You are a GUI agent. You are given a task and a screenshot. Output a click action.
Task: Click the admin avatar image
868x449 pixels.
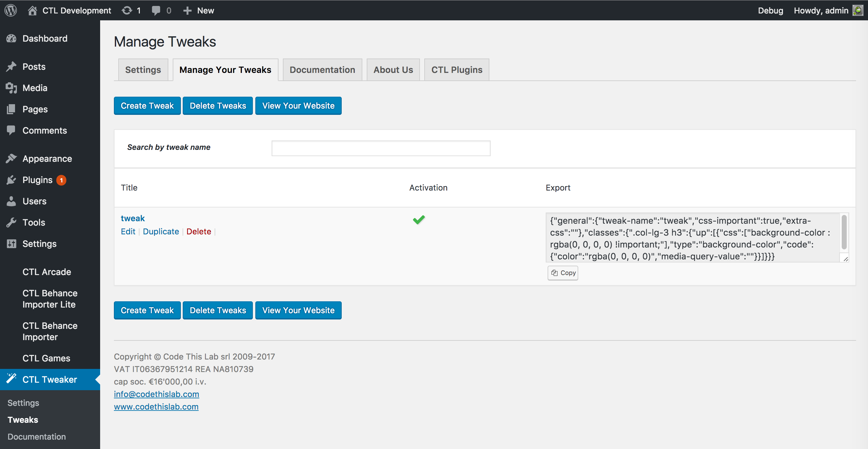858,10
